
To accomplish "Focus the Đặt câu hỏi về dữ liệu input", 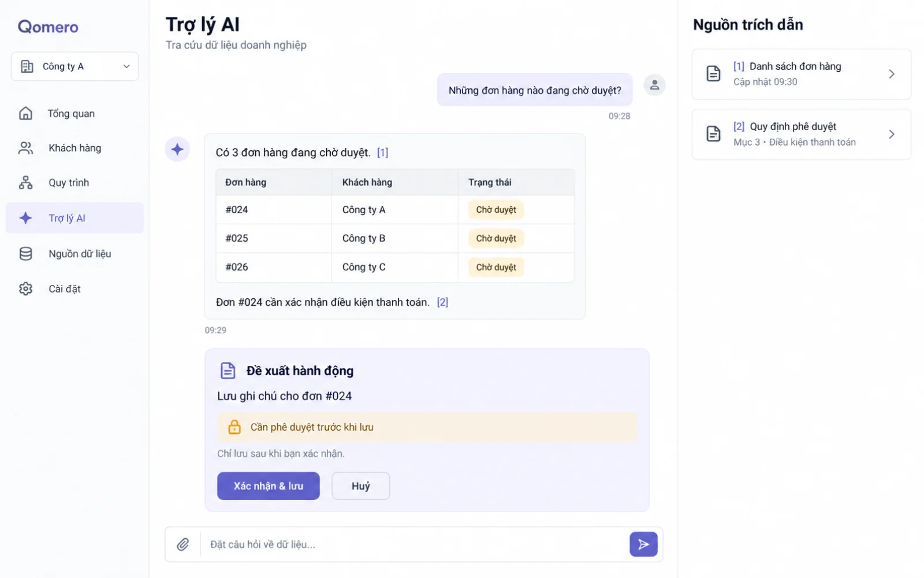I will click(414, 544).
